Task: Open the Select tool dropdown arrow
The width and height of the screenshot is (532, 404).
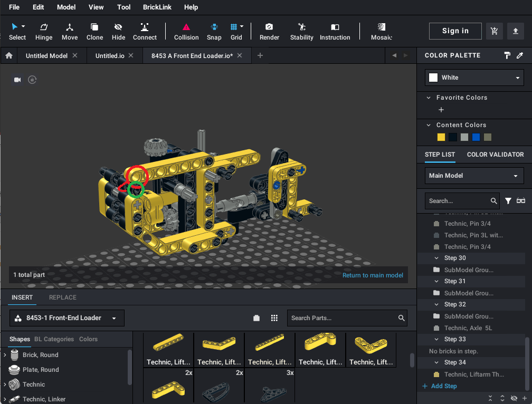Action: (x=23, y=26)
